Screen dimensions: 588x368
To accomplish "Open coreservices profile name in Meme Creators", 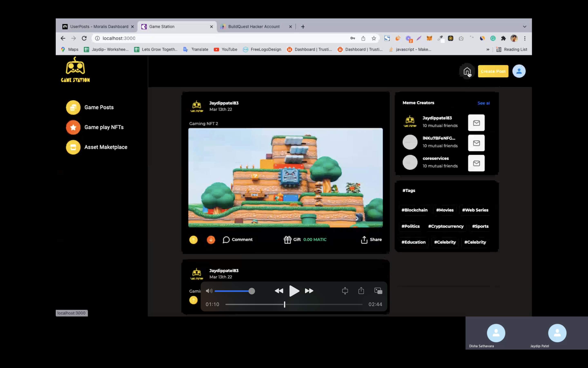I will [436, 158].
